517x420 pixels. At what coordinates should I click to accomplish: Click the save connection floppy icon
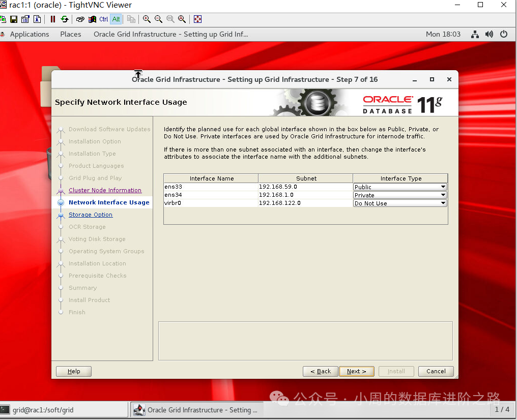tap(14, 19)
